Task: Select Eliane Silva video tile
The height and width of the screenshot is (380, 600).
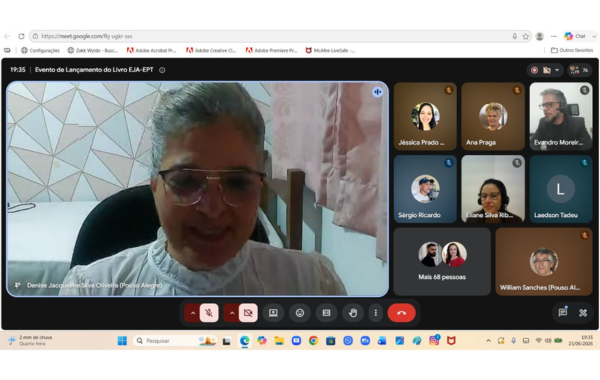Action: (x=493, y=189)
